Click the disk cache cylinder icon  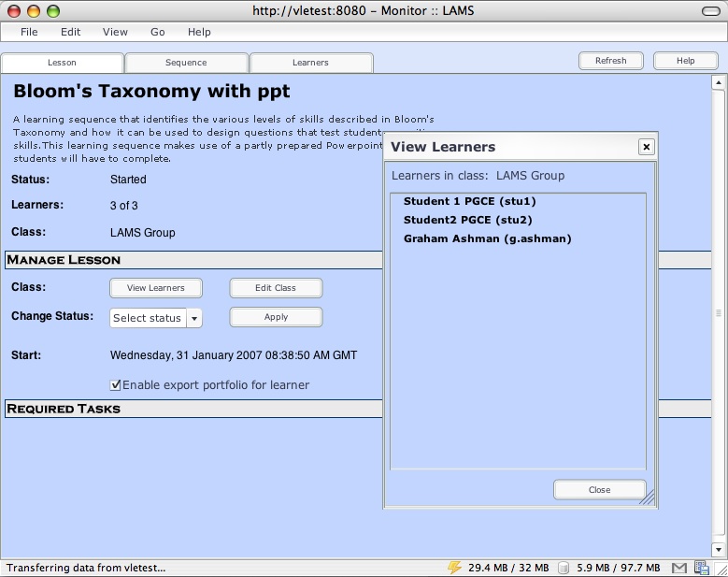click(564, 567)
